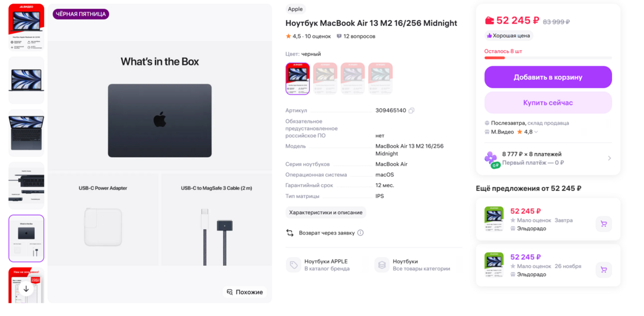
Task: Expand the M.Видео seller rating dropdown
Action: pos(536,132)
